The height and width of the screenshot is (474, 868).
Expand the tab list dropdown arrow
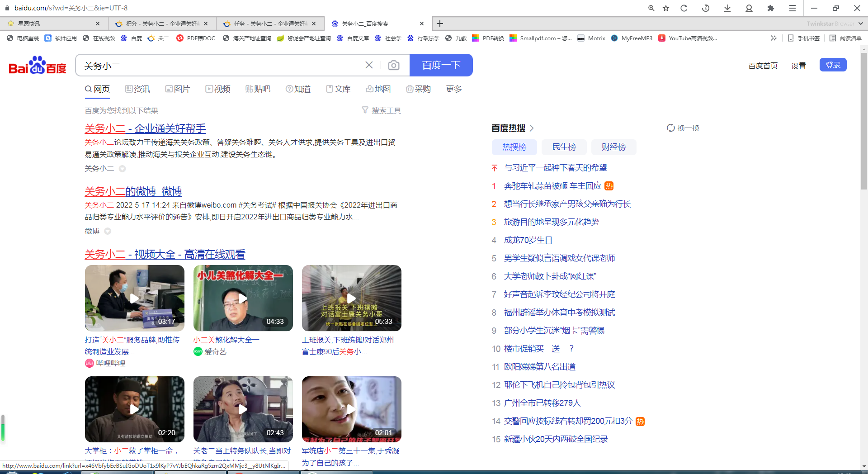point(860,24)
